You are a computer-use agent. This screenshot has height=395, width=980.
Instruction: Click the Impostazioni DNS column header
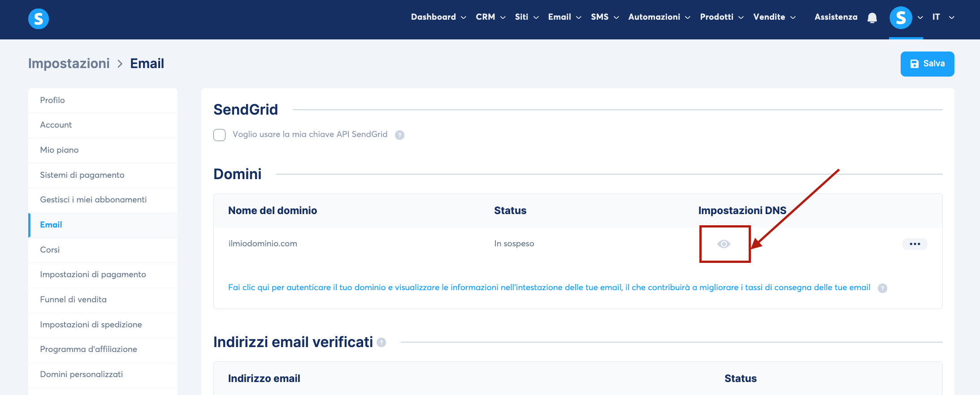[742, 210]
